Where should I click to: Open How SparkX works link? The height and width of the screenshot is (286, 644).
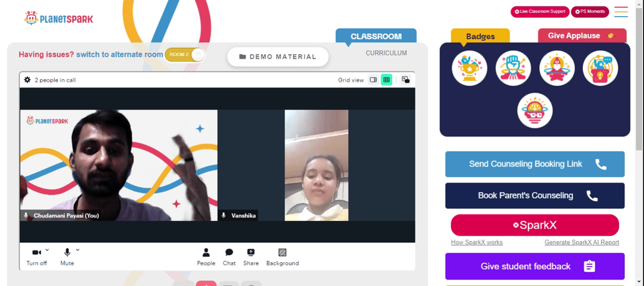(477, 242)
